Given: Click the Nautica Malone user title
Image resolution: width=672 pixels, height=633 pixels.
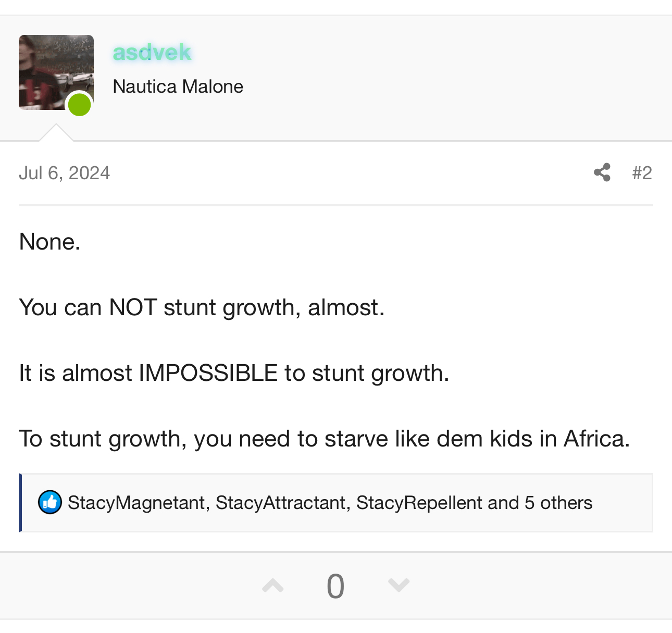Looking at the screenshot, I should 178,86.
